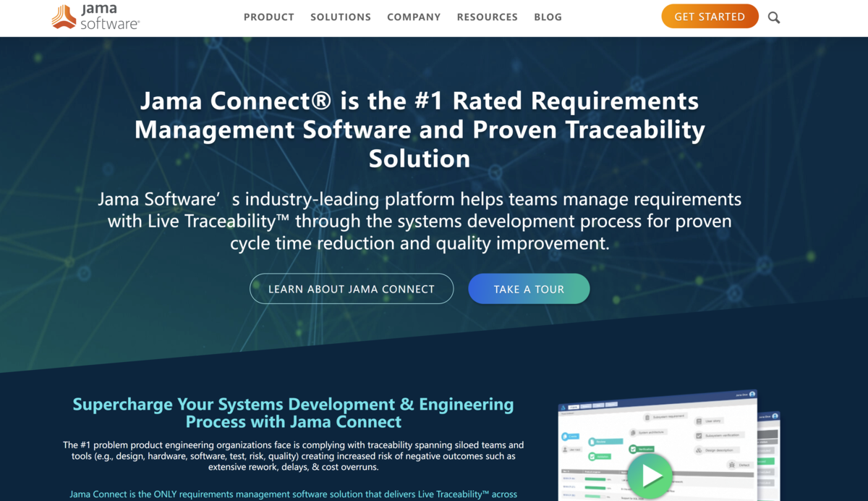The width and height of the screenshot is (868, 501).
Task: Expand the Product navigation menu
Action: (x=268, y=17)
